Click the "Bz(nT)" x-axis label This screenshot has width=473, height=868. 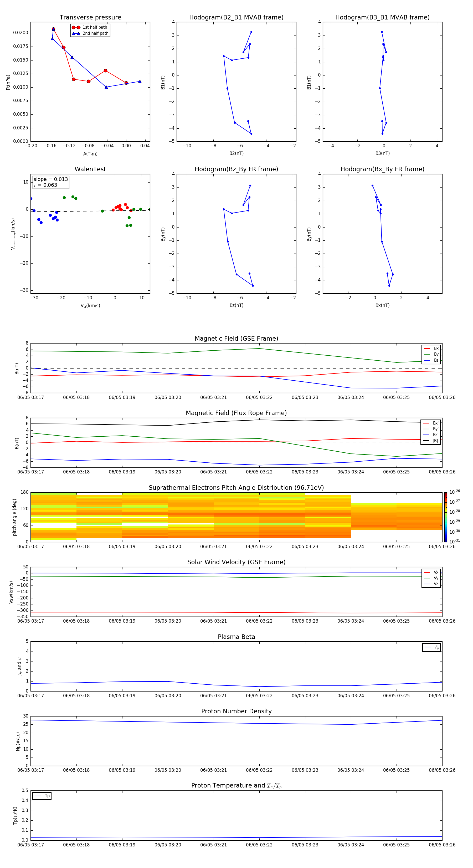(236, 305)
